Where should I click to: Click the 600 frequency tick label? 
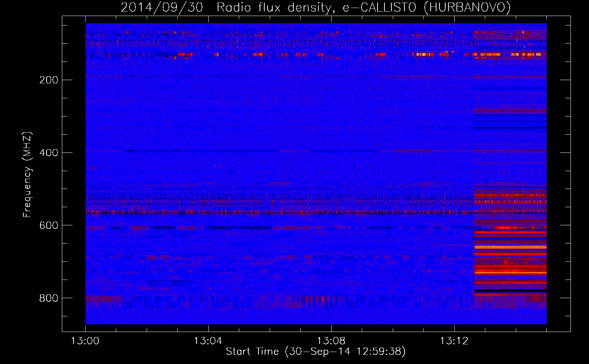[x=49, y=226]
